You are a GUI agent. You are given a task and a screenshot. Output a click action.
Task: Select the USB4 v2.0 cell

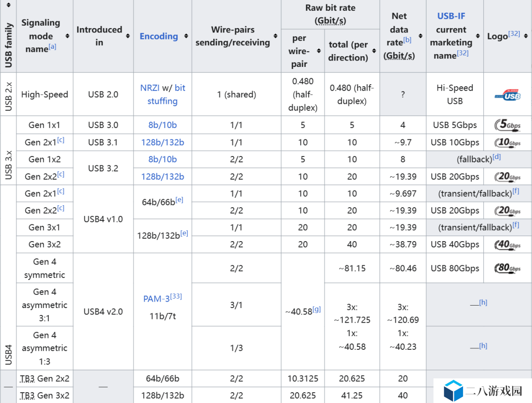103,311
